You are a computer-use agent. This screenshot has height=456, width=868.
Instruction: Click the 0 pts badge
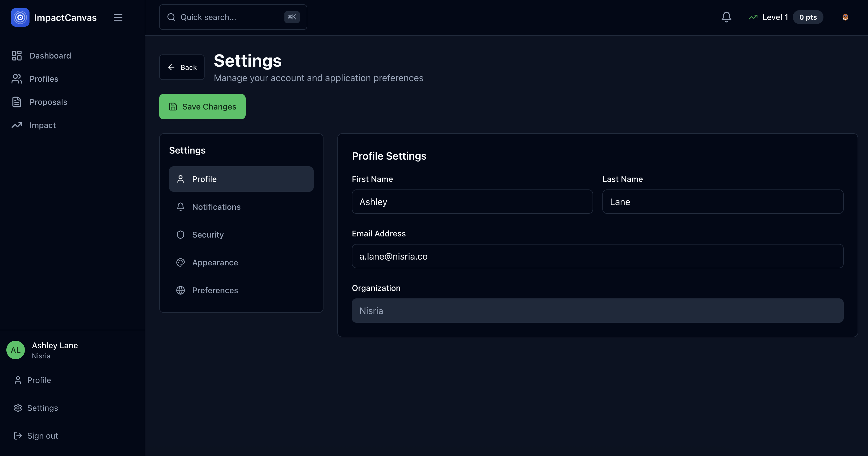(x=808, y=17)
